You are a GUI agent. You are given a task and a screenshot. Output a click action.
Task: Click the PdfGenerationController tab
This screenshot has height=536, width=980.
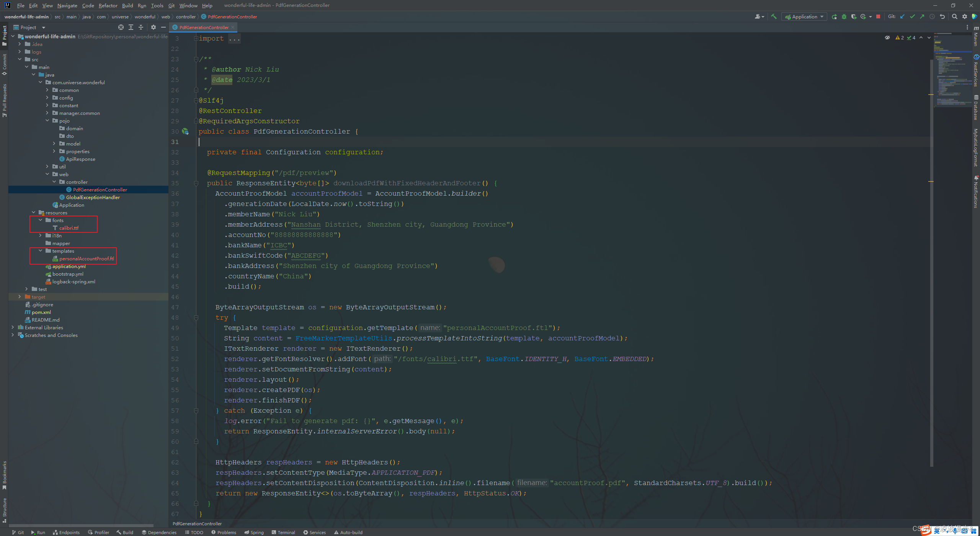coord(204,27)
